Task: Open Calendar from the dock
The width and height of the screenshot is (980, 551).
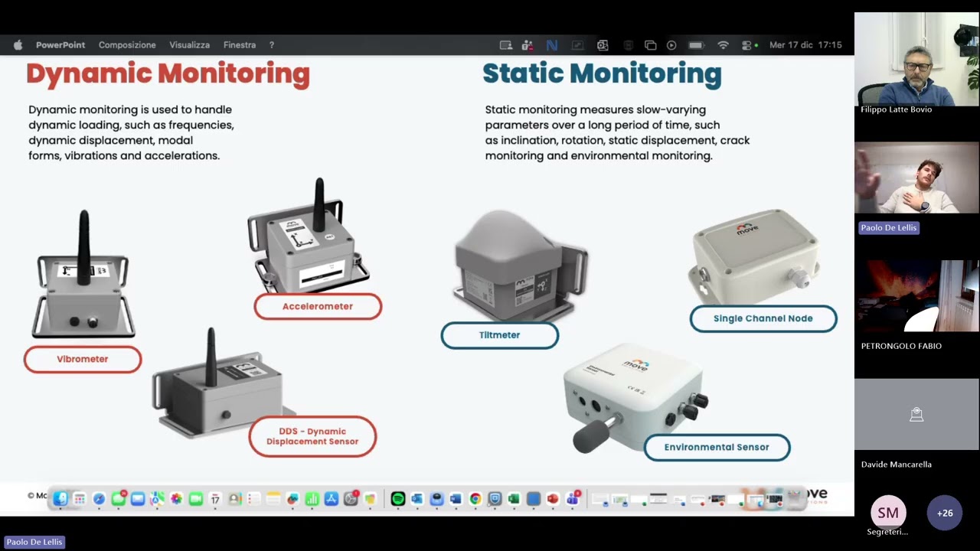Action: [x=215, y=499]
